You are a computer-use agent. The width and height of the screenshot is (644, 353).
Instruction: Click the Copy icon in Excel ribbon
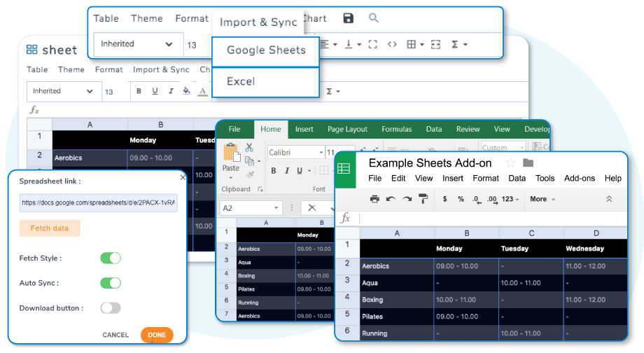click(x=249, y=160)
